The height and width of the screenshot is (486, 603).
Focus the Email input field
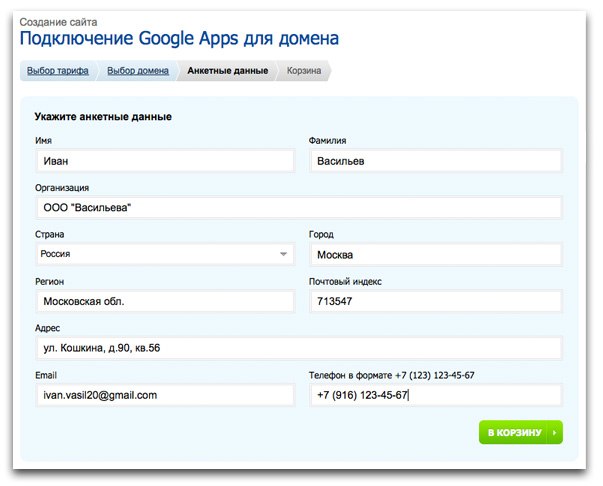pos(163,395)
